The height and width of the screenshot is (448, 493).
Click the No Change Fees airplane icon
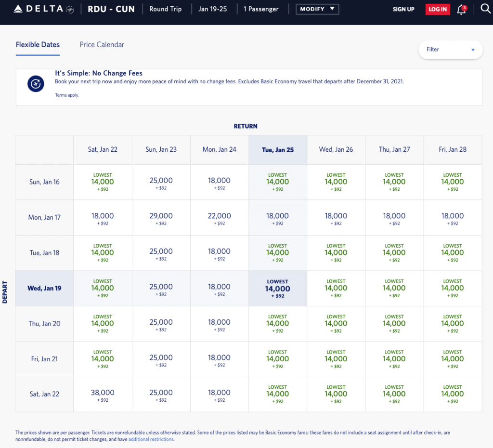point(36,83)
